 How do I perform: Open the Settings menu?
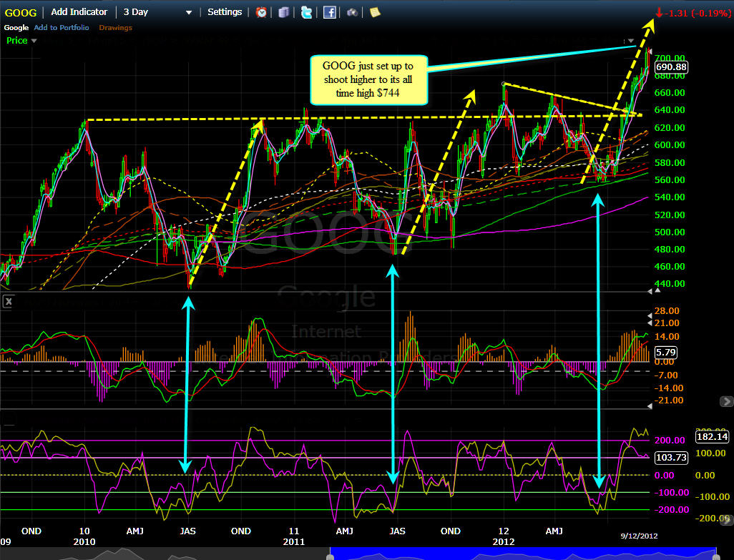pyautogui.click(x=225, y=12)
